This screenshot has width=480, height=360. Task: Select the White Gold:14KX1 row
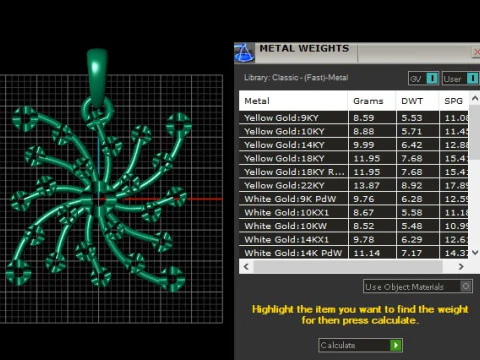coord(354,239)
